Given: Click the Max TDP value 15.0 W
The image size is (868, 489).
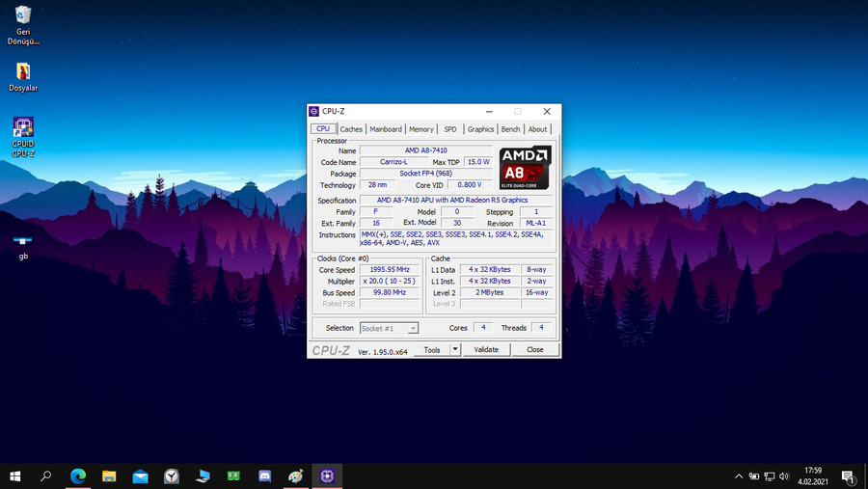Looking at the screenshot, I should click(x=478, y=162).
